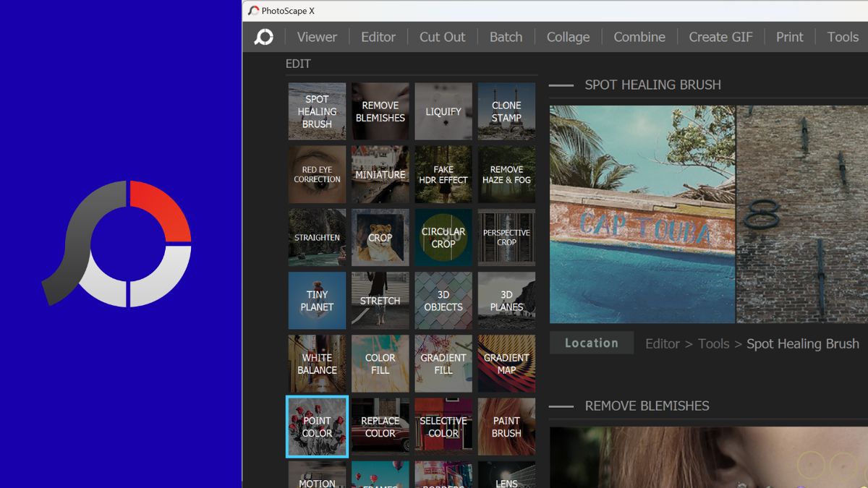
Task: Click the "SPOT HEALING BRUSH" section heading
Action: point(652,85)
